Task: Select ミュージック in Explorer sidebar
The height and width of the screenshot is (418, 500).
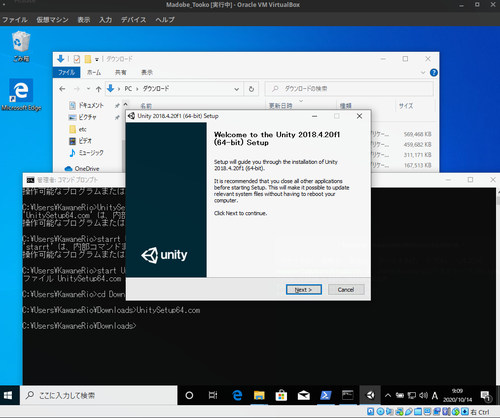Action: click(x=86, y=153)
